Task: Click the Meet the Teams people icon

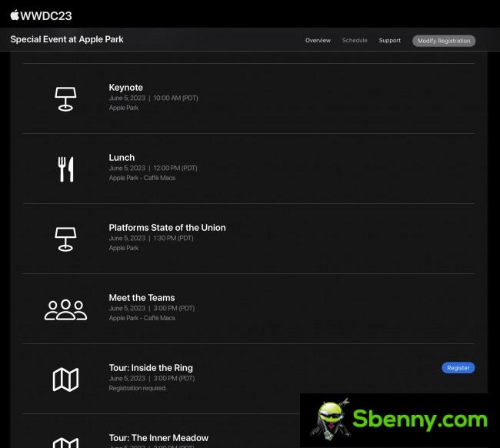Action: click(x=65, y=309)
